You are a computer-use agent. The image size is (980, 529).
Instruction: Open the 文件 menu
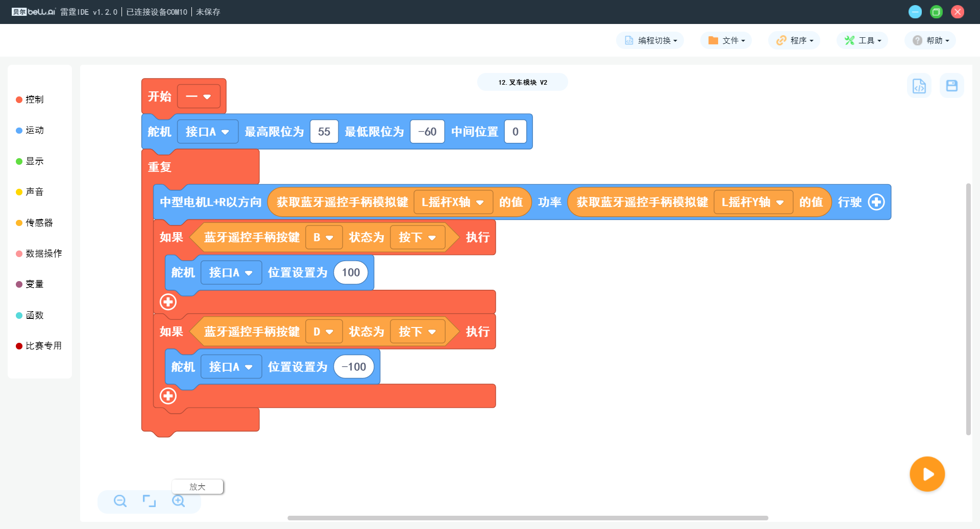point(726,40)
